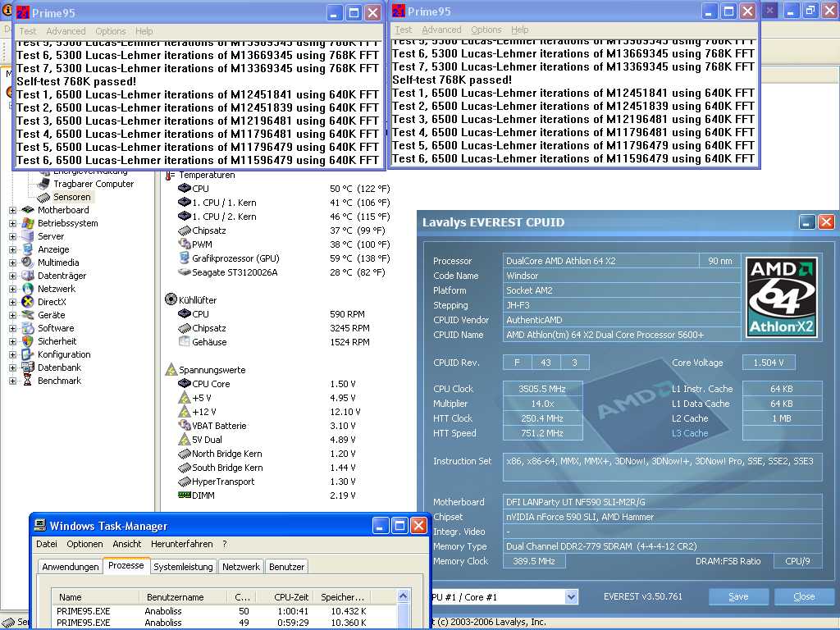Expand the Datenträger tree node
The image size is (840, 630).
(x=12, y=276)
